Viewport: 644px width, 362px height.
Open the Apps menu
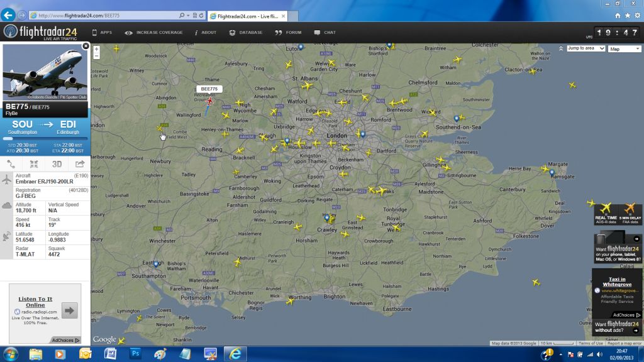coord(102,33)
